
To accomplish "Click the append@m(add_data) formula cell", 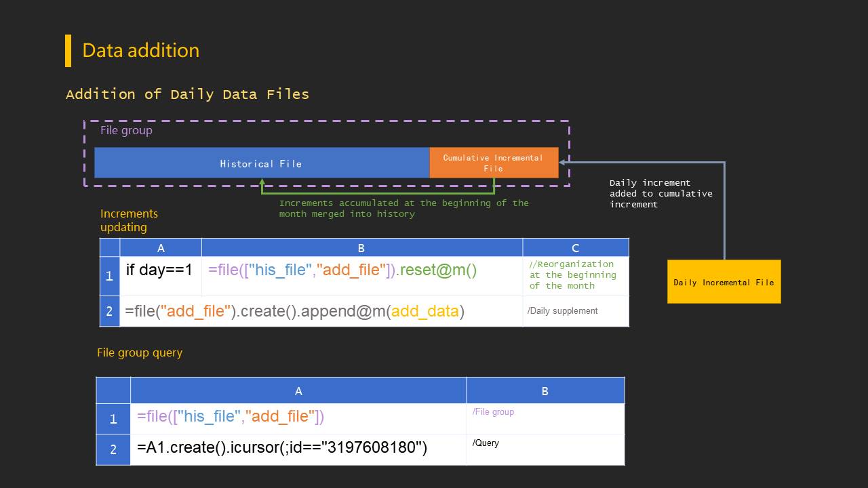I will pyautogui.click(x=295, y=312).
